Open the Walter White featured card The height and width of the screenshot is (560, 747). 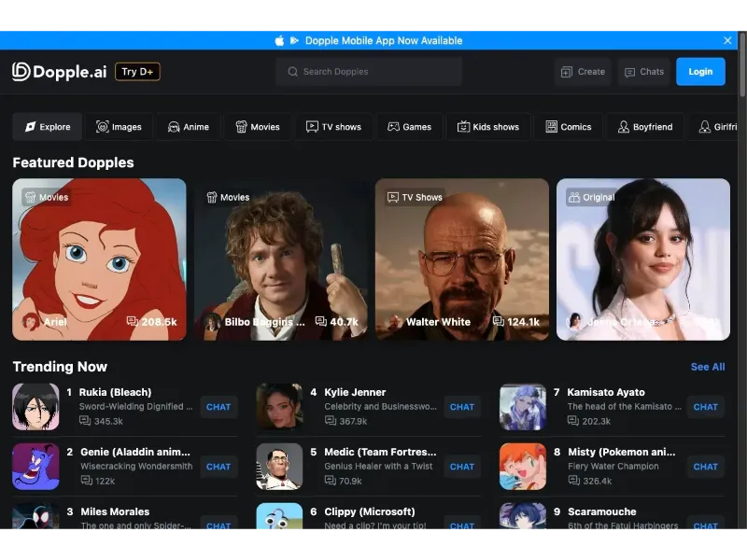[461, 259]
